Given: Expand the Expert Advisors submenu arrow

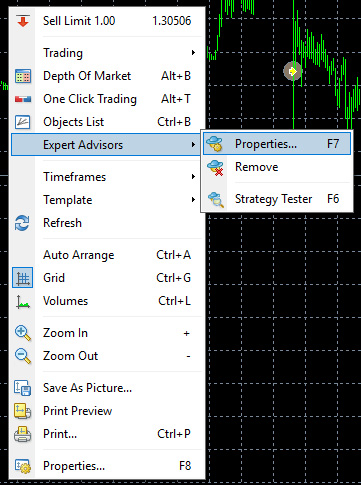Looking at the screenshot, I should [x=193, y=145].
